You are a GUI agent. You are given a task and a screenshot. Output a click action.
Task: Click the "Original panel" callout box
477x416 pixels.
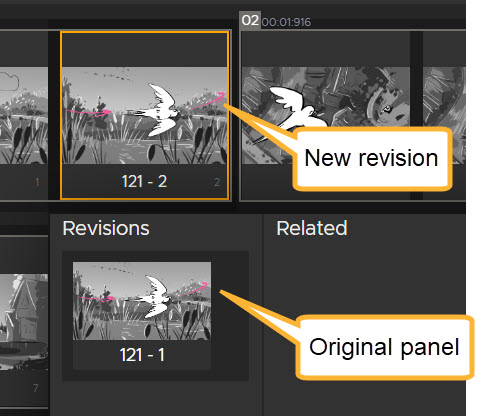[x=384, y=347]
